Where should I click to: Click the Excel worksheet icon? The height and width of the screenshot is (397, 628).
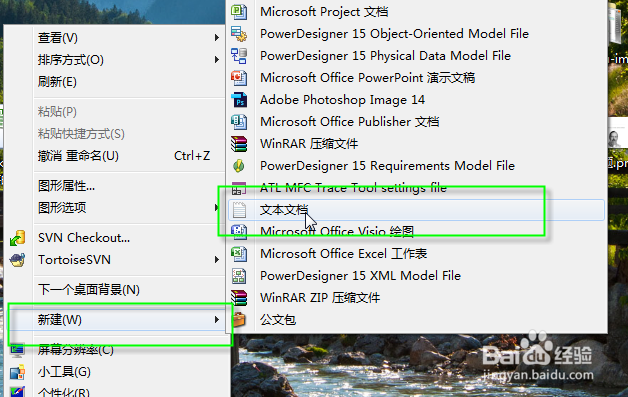point(239,254)
